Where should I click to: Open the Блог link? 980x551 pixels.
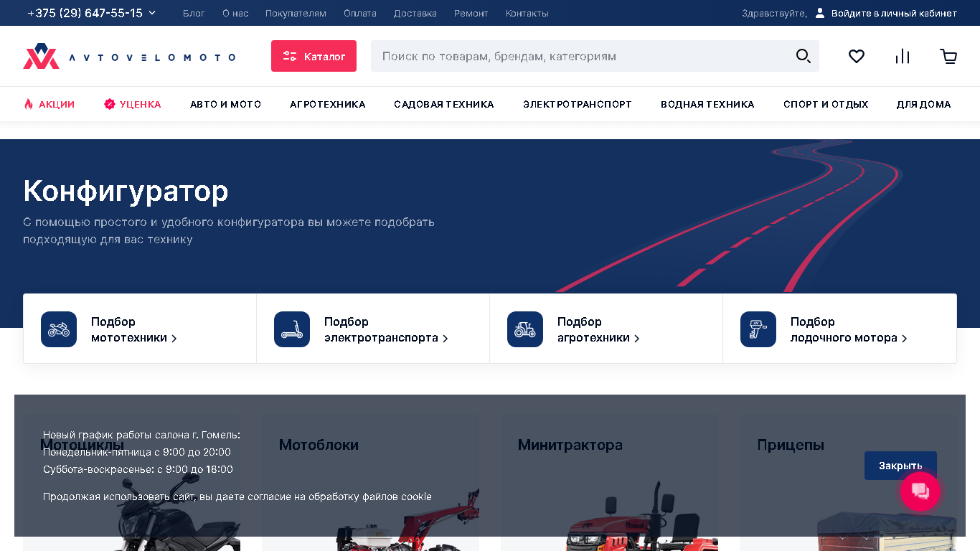(194, 13)
